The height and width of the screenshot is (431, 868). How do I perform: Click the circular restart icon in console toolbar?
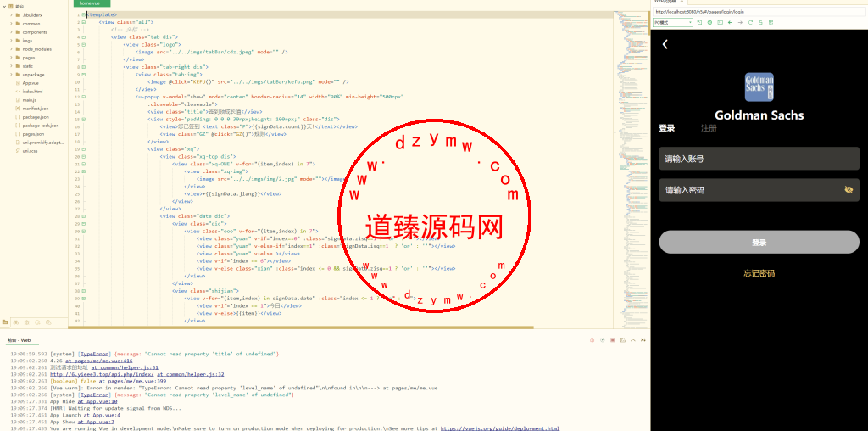603,339
